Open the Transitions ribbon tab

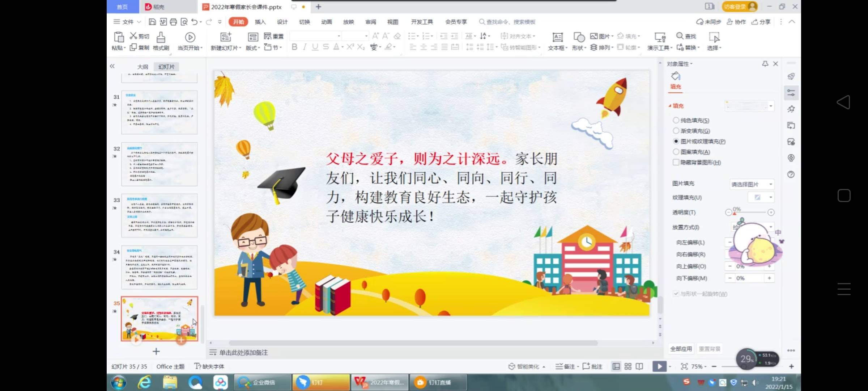pos(305,22)
